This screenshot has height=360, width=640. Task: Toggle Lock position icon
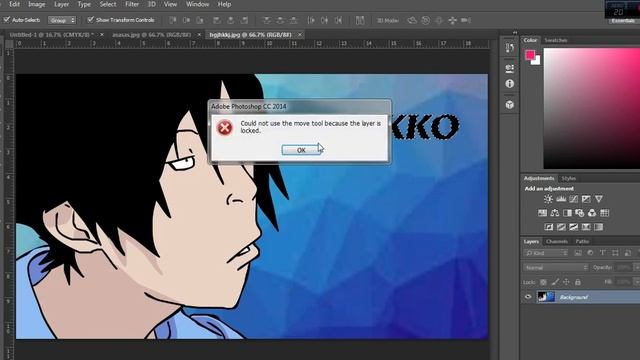[x=566, y=282]
